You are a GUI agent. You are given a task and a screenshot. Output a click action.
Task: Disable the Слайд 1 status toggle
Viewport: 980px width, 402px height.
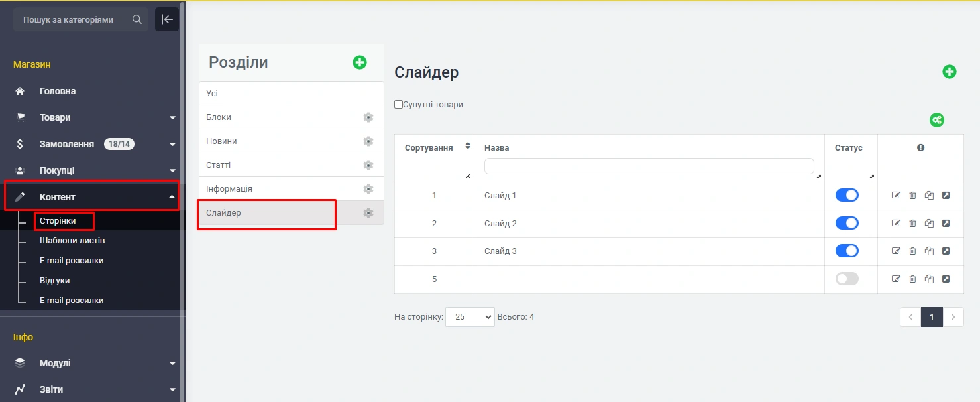[847, 195]
